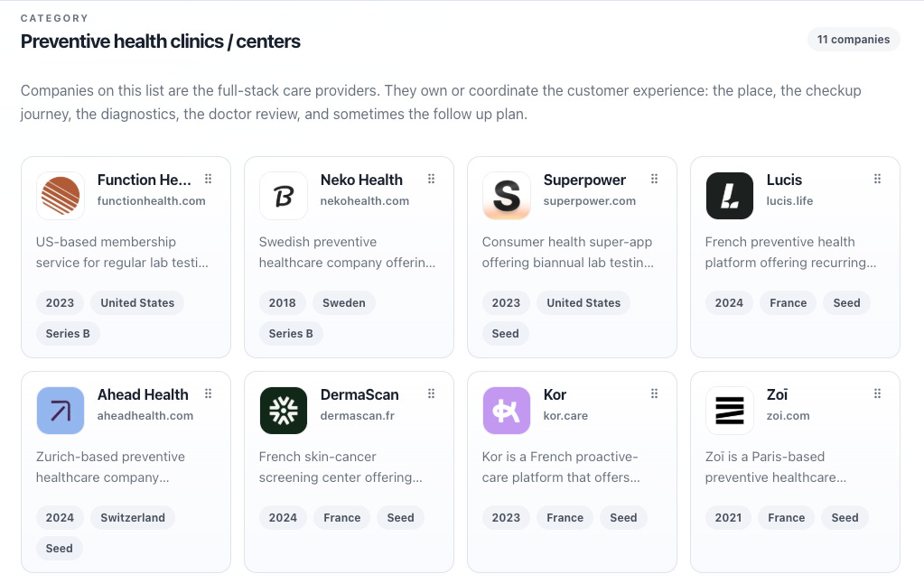The image size is (924, 583).
Task: Select the Series B tag on Neko Health
Action: (x=291, y=333)
